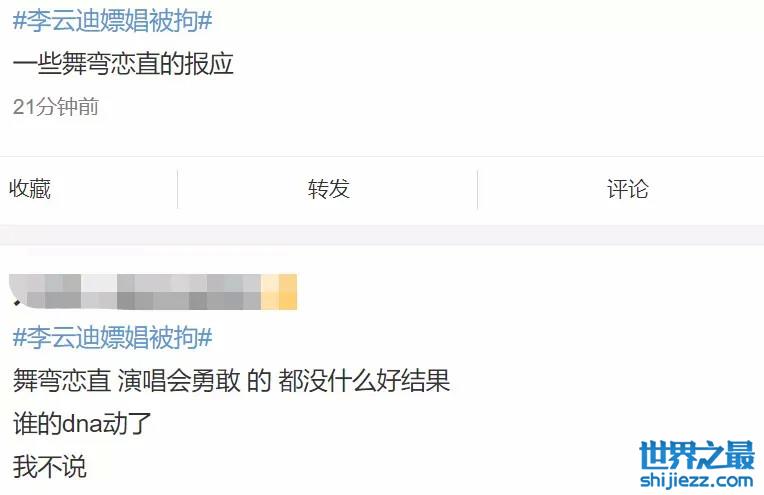
Task: Click the dark avatar edge left of blurred name
Action: [18, 303]
